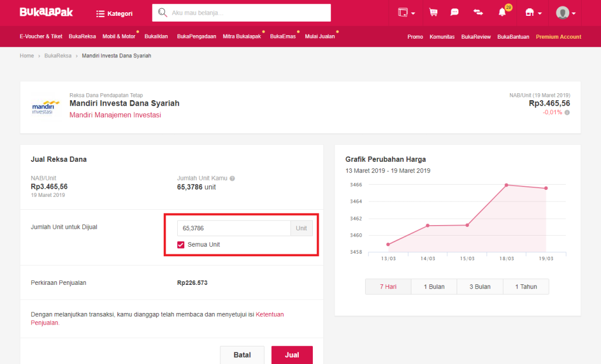Image resolution: width=601 pixels, height=364 pixels.
Task: Click the 'Mandiri Investa Dana Syariah' breadcrumb text
Action: click(117, 56)
